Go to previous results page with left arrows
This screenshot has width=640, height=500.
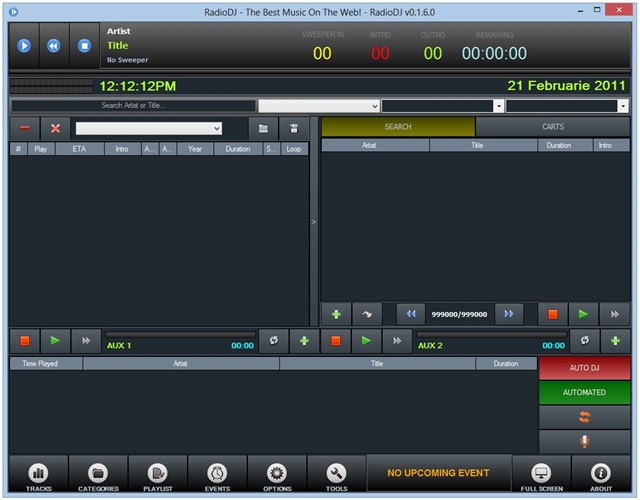point(411,314)
